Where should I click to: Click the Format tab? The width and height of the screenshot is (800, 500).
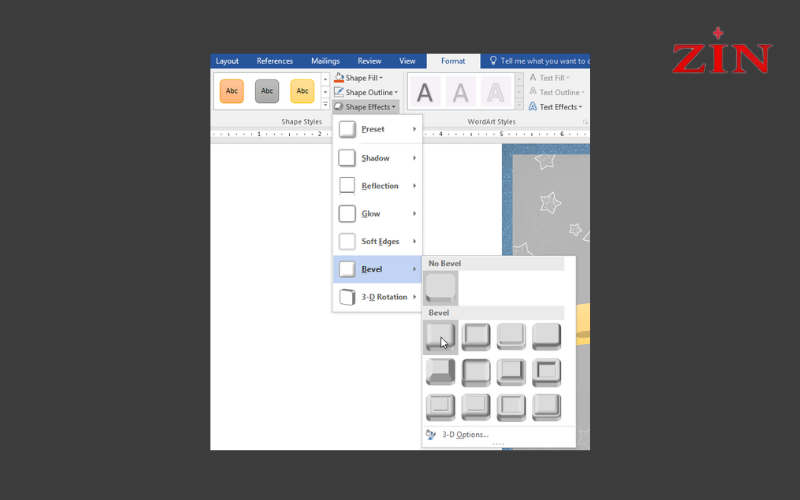pyautogui.click(x=453, y=61)
